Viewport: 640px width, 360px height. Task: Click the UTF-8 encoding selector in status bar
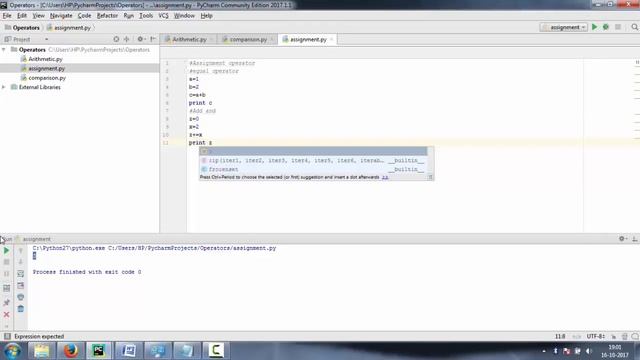596,336
